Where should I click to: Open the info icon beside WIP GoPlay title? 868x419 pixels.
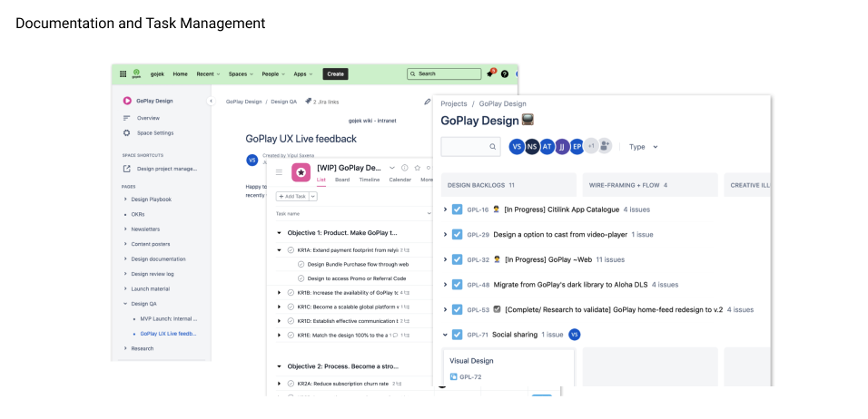coord(404,168)
